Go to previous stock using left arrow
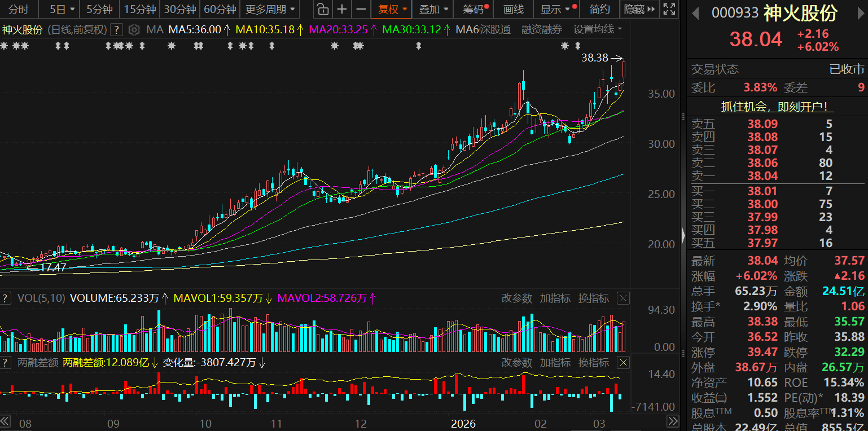The width and height of the screenshot is (868, 431). click(696, 12)
